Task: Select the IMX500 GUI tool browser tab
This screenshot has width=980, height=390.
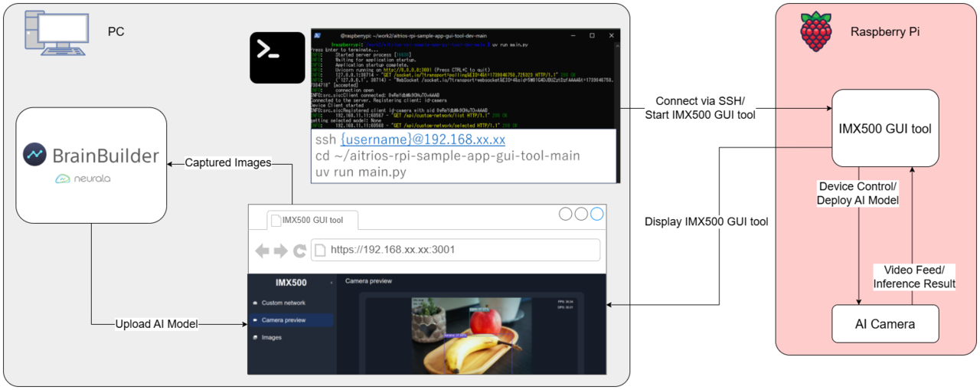Action: (x=312, y=220)
